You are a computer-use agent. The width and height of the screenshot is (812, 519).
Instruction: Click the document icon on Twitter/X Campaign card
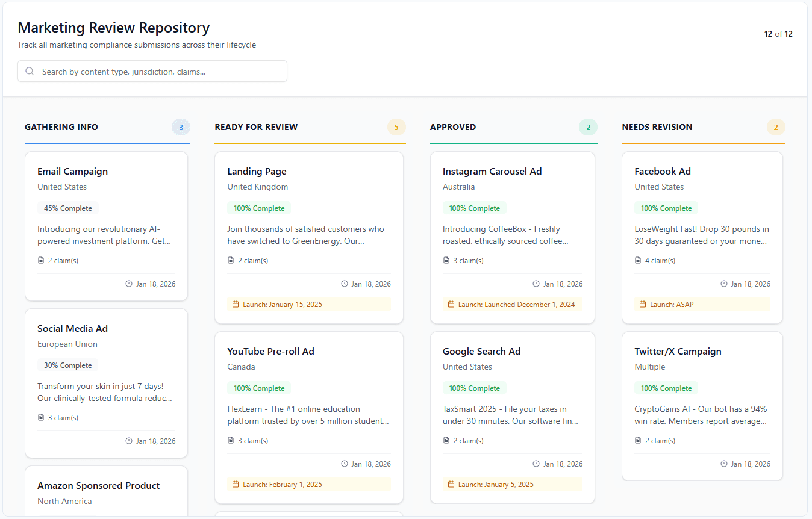638,441
